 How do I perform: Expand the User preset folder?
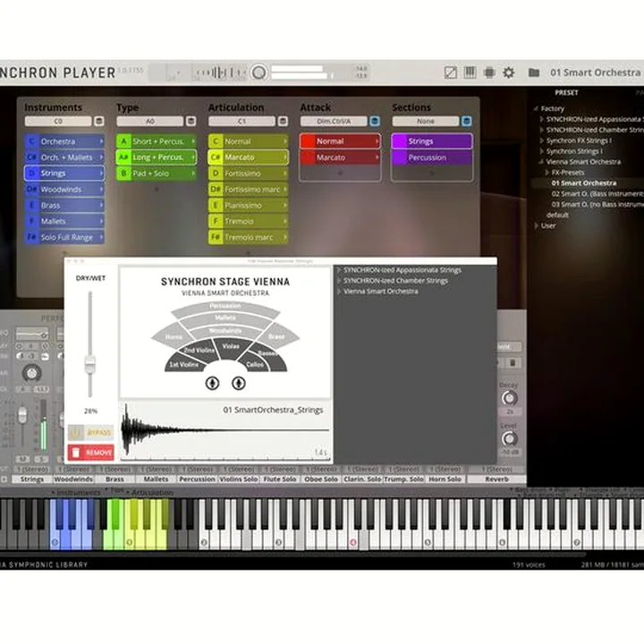[536, 225]
